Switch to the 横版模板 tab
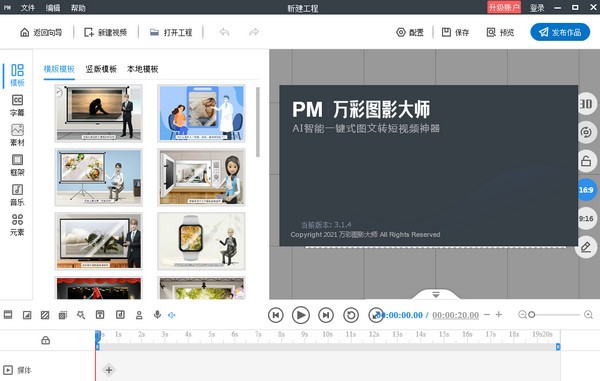Image resolution: width=600 pixels, height=381 pixels. pos(59,69)
